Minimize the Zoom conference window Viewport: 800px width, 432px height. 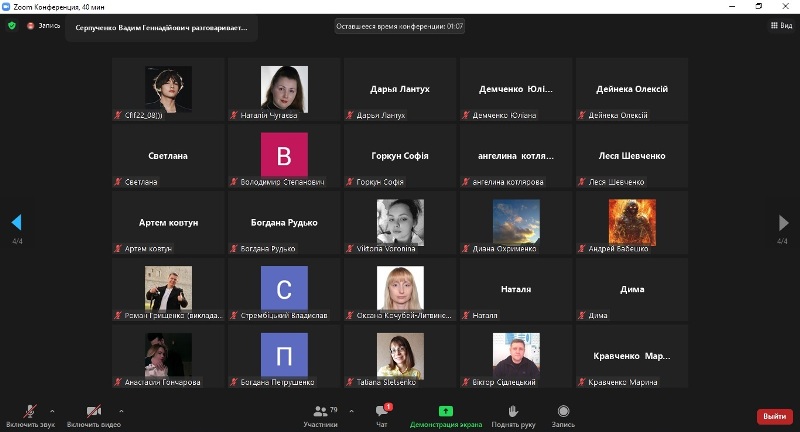coord(732,7)
